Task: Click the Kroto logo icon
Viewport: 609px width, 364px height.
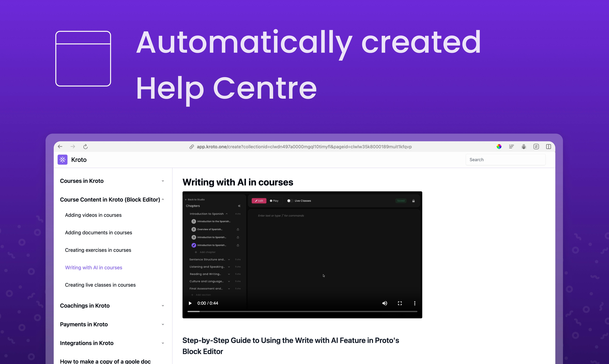Action: coord(62,160)
